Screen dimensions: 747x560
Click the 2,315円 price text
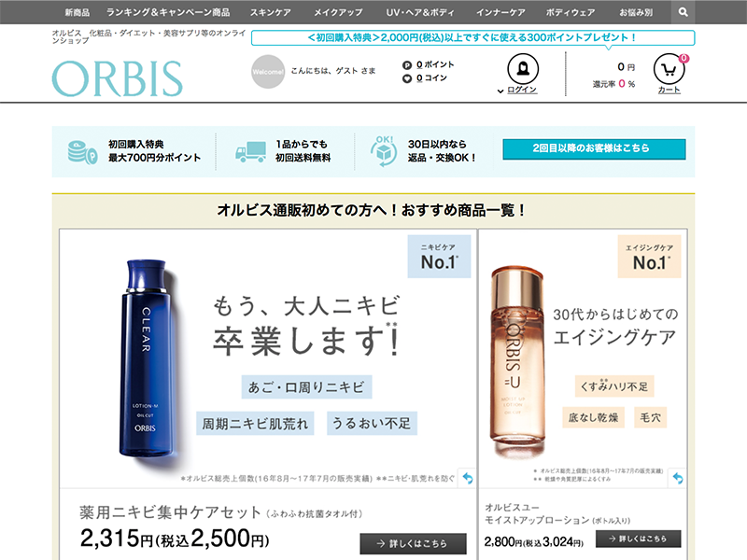click(116, 539)
